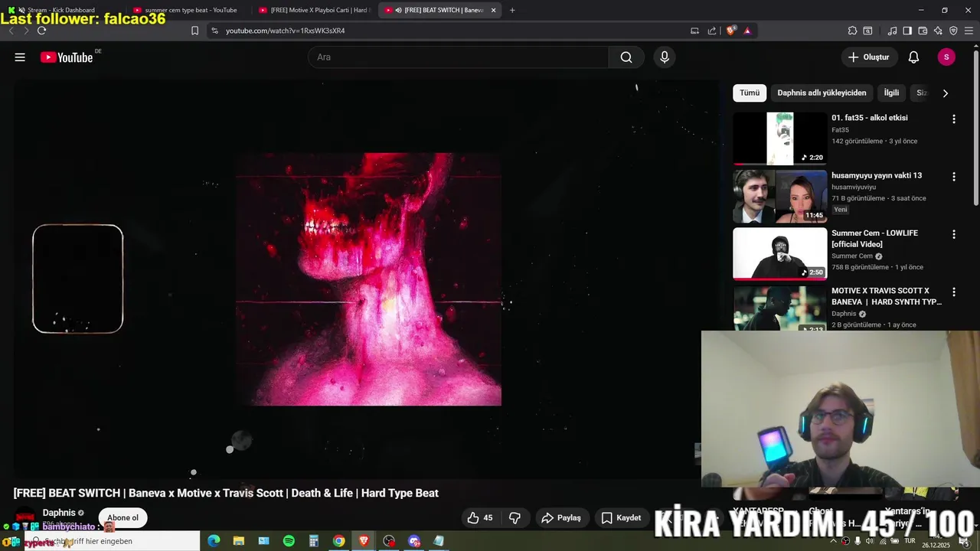This screenshot has height=551, width=980.
Task: Open the Summer Cem LOWLIFE thumbnail
Action: point(780,253)
